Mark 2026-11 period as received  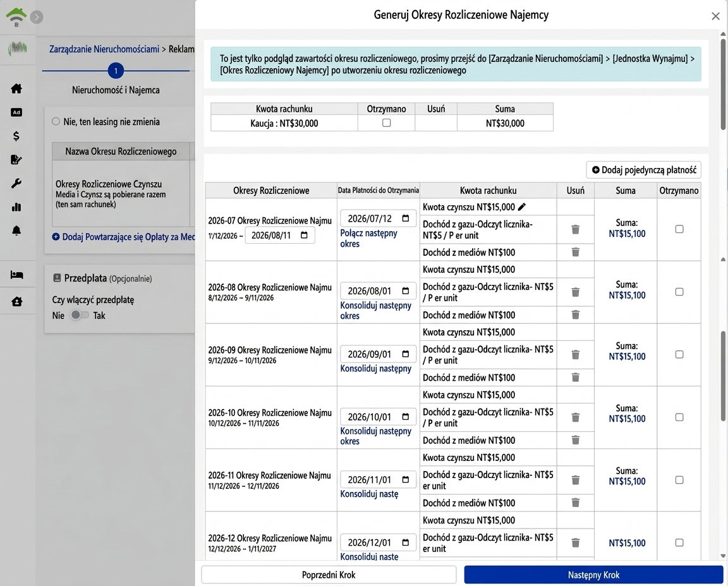pos(679,480)
